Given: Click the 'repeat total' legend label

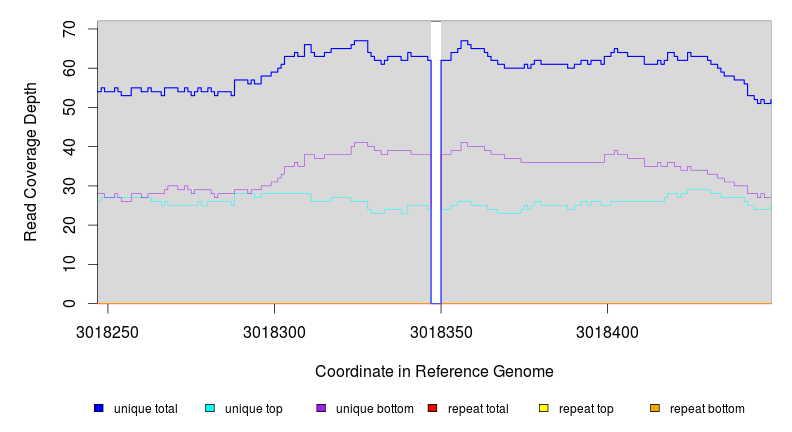Looking at the screenshot, I should [x=479, y=409].
